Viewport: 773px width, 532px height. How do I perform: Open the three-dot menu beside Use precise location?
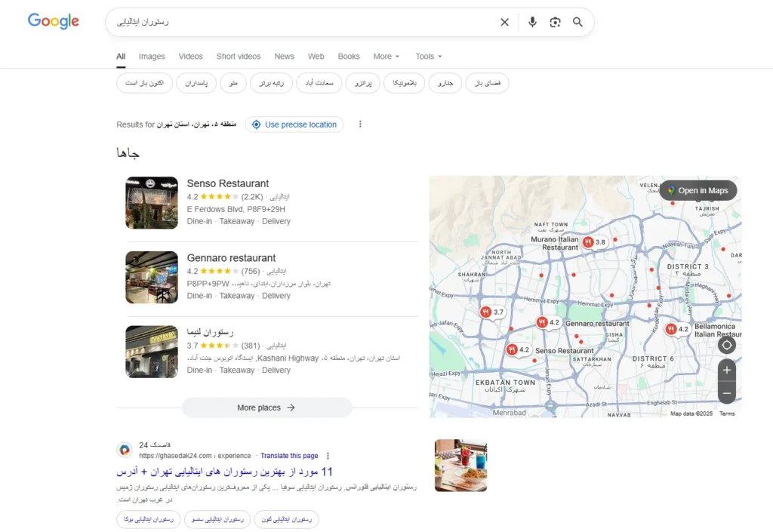360,124
